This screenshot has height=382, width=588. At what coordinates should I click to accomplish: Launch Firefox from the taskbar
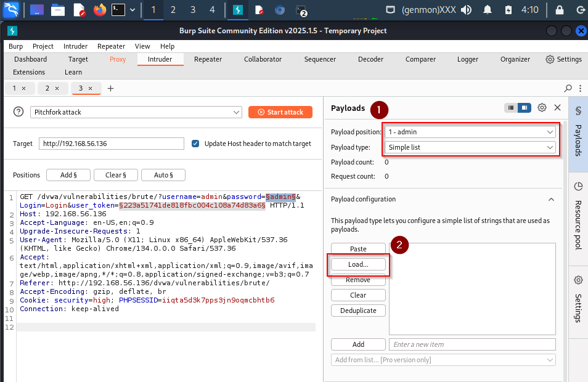(100, 10)
